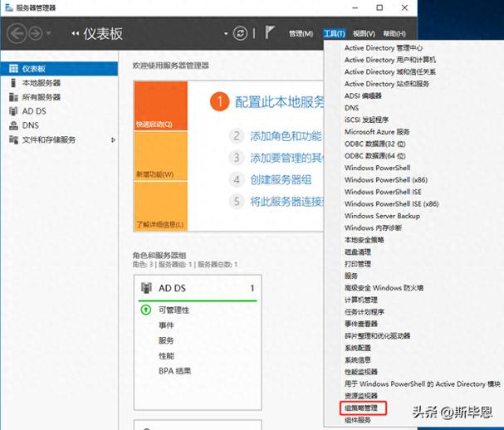The image size is (504, 430).
Task: Open 资源监视器 menu entry
Action: 360,396
